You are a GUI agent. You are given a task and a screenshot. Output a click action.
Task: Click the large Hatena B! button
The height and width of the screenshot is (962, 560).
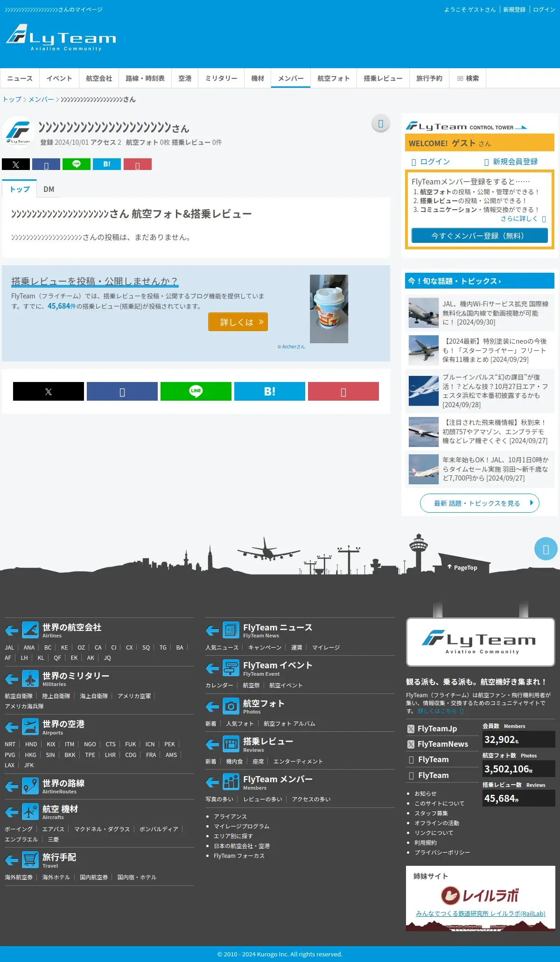(x=270, y=391)
